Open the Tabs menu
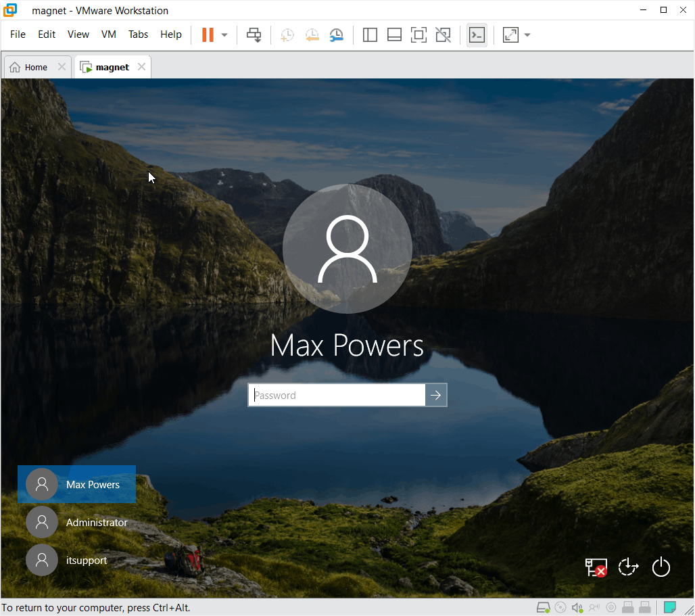 coord(138,34)
